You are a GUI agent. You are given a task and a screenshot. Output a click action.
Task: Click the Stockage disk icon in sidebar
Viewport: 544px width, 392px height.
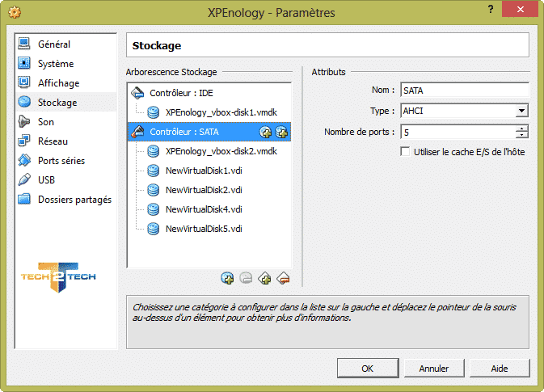coord(24,102)
